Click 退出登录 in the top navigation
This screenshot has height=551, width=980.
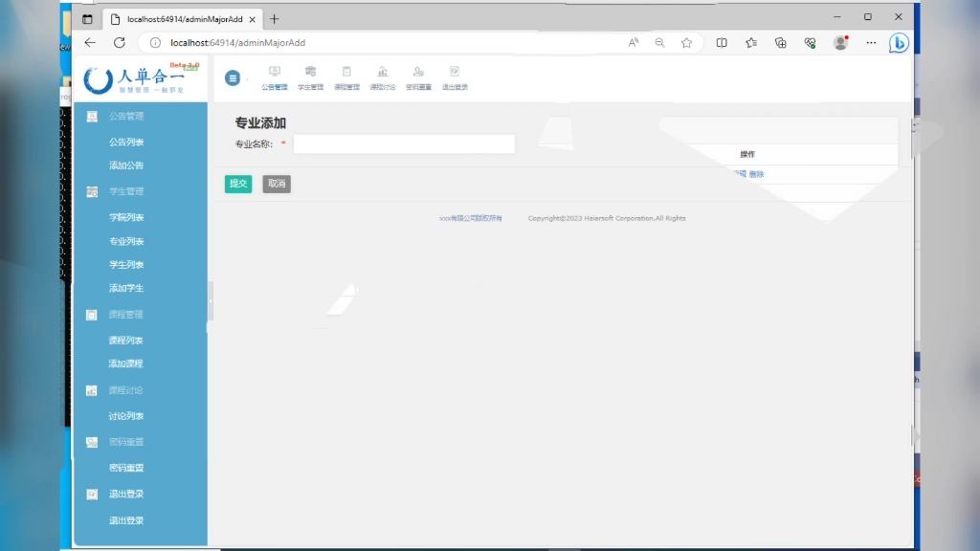pyautogui.click(x=455, y=78)
